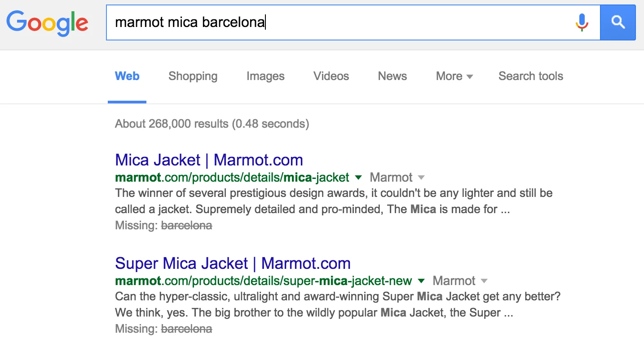Click the Google logo
Viewport: 644px width, 339px height.
coord(47,22)
